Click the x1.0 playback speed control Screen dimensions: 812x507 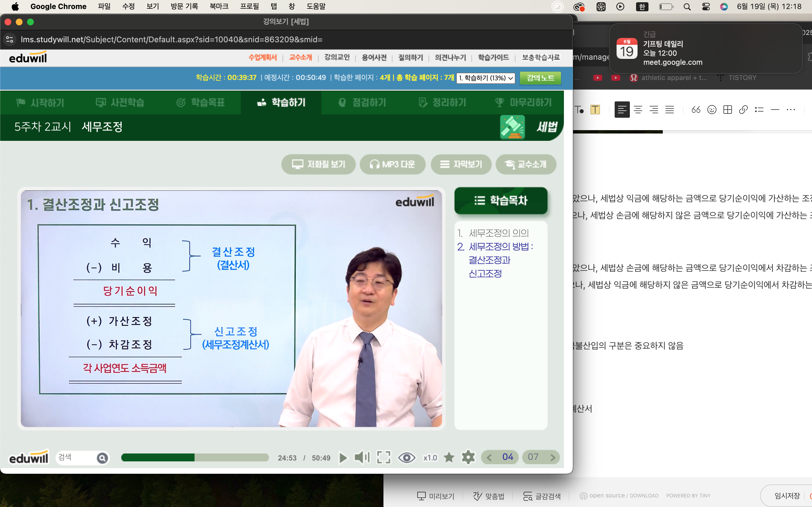[x=430, y=458]
